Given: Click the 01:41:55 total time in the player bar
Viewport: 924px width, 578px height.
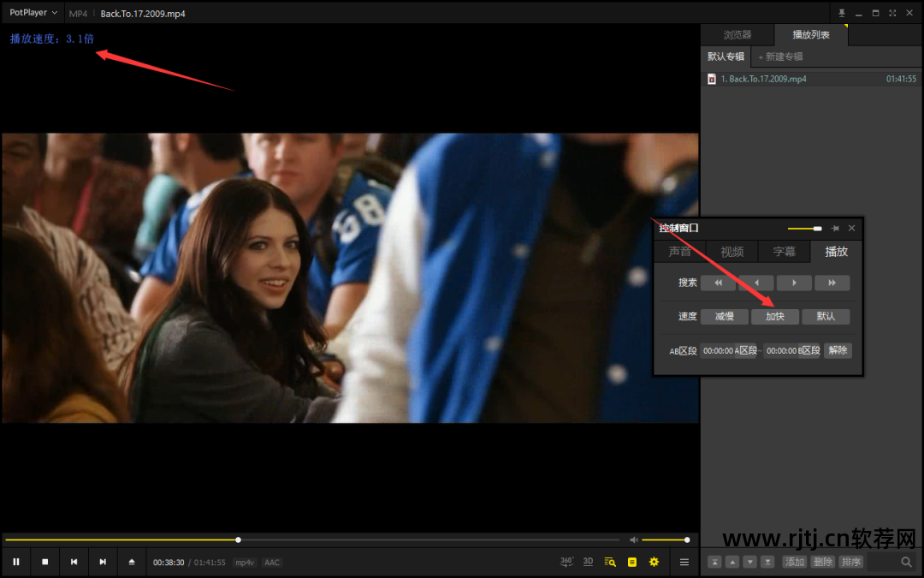Looking at the screenshot, I should click(210, 563).
